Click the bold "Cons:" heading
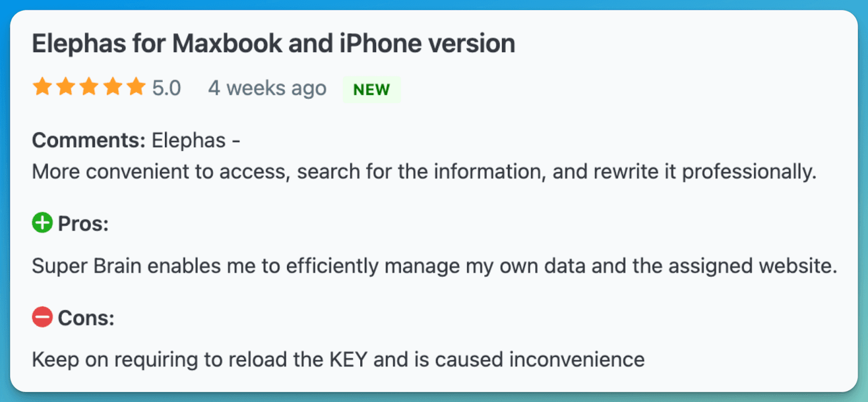This screenshot has height=402, width=868. [x=86, y=318]
